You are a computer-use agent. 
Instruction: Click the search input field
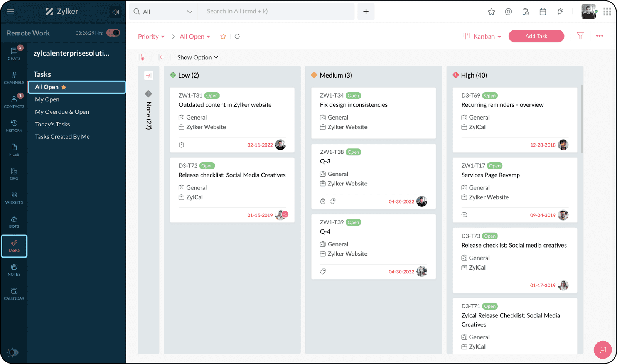click(276, 12)
